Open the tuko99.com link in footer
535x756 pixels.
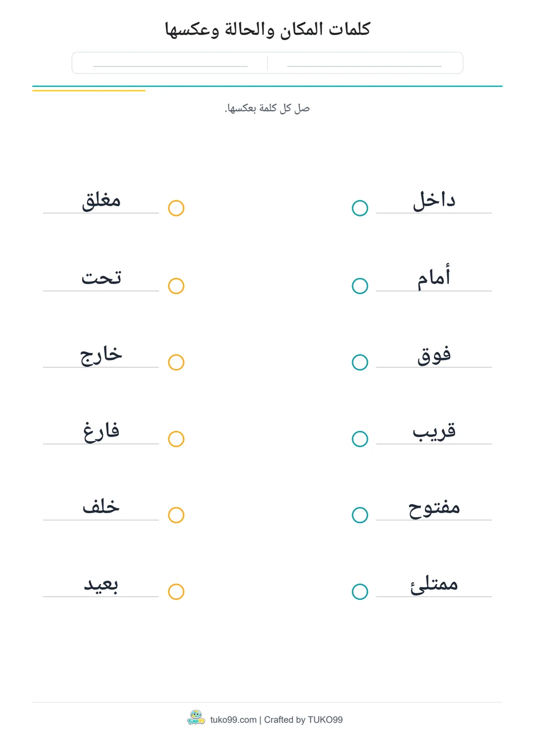pyautogui.click(x=233, y=719)
